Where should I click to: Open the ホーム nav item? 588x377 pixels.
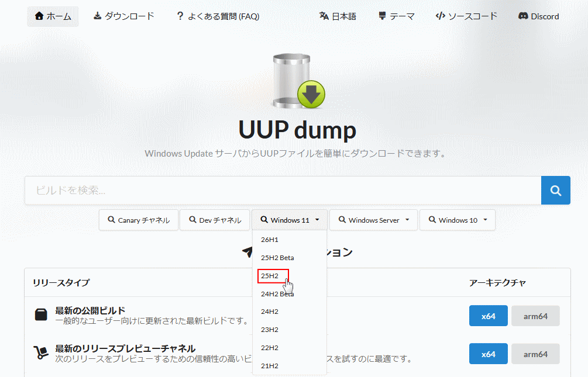(x=53, y=16)
